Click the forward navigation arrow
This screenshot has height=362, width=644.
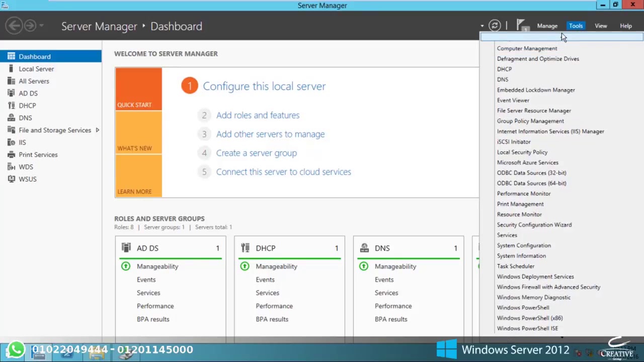click(30, 26)
